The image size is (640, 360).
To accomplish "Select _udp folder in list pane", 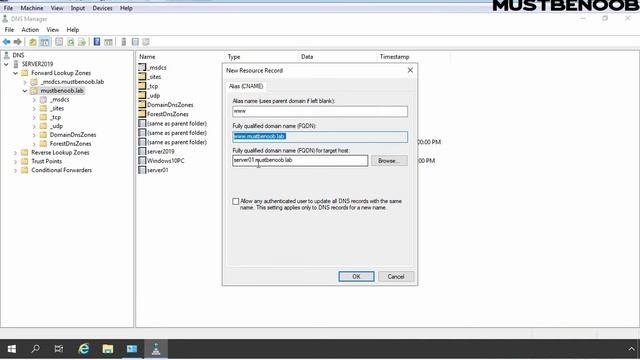I will [x=149, y=96].
